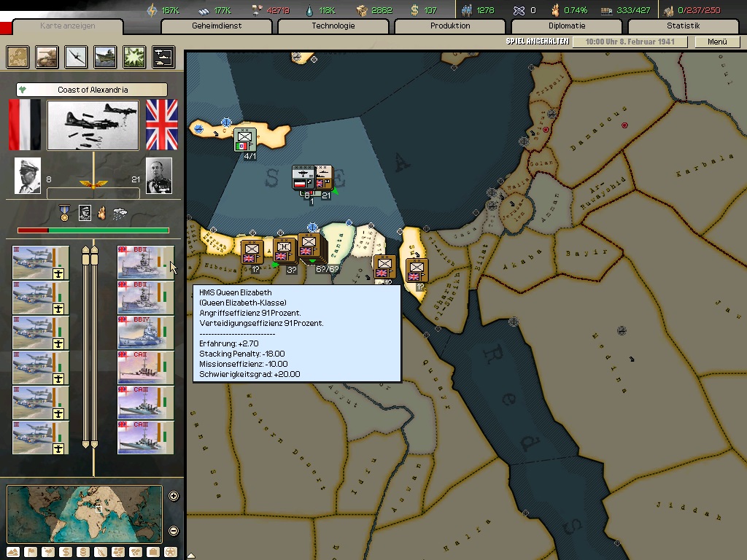This screenshot has width=747, height=560.
Task: Click the German flag in battle panel
Action: tap(25, 125)
